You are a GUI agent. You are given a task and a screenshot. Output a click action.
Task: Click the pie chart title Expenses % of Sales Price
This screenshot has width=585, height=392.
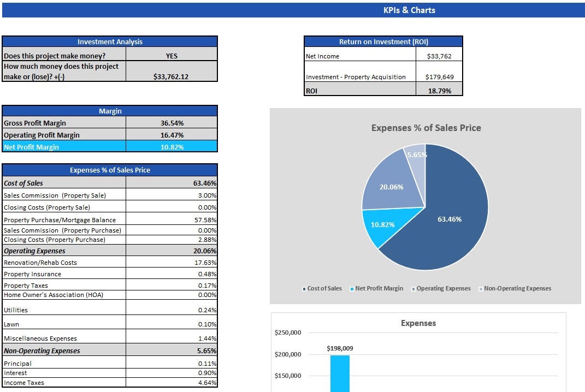(x=426, y=128)
